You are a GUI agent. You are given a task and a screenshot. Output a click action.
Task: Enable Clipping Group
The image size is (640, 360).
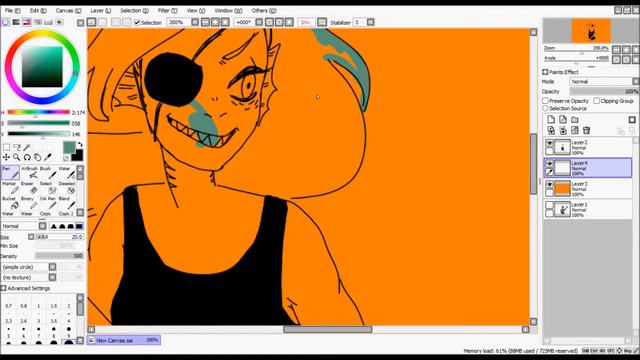tap(597, 100)
